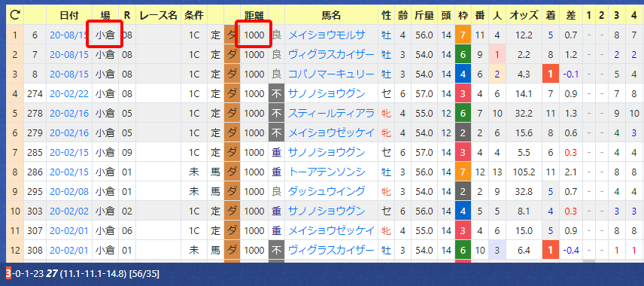The width and height of the screenshot is (644, 286).
Task: Click the record summary text in footer
Action: (83, 273)
